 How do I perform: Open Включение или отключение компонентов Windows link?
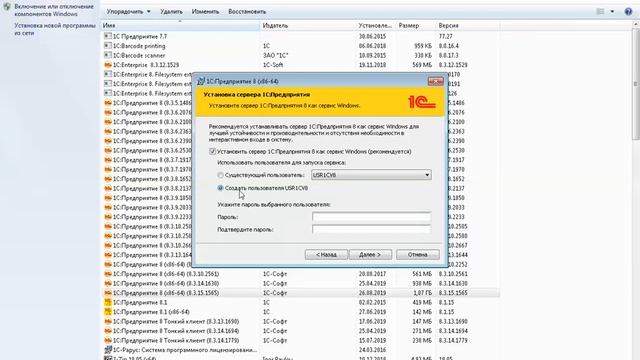[x=54, y=10]
